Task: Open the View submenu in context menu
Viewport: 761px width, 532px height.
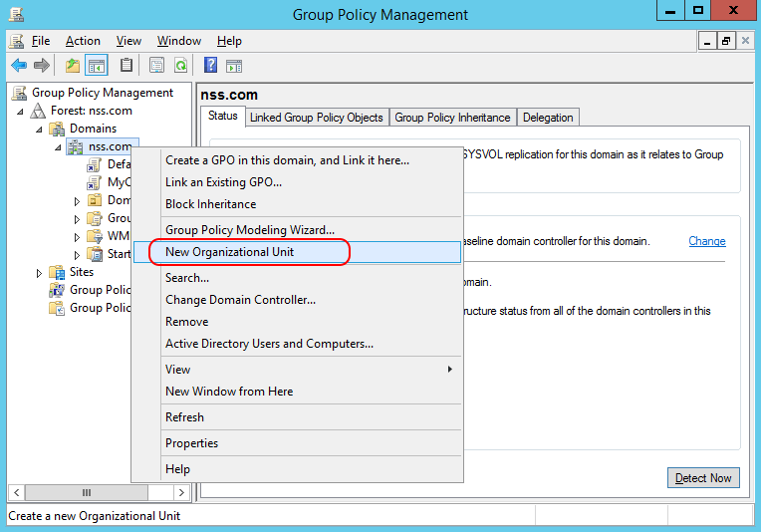Action: point(299,370)
